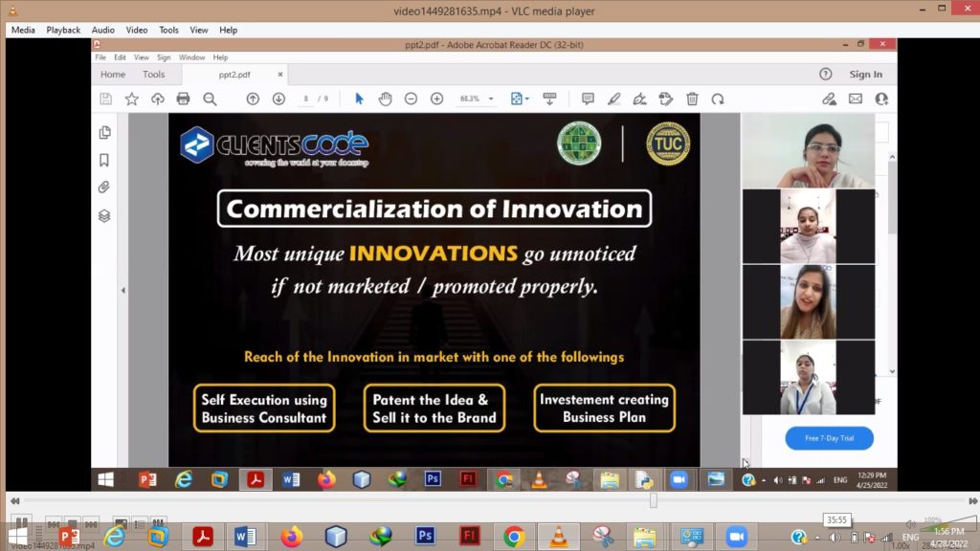The width and height of the screenshot is (980, 551).
Task: Toggle the Bookmarks side panel
Action: pos(104,160)
